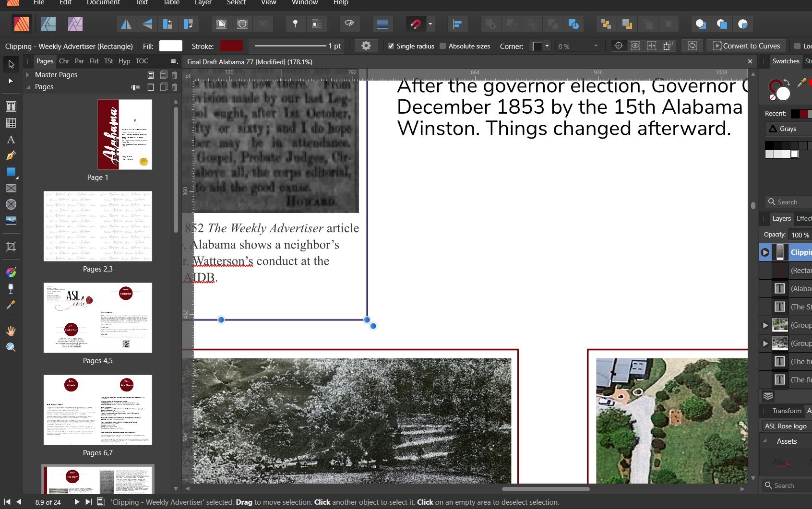This screenshot has width=812, height=509.
Task: Switch to the Effects tab in Layers panel
Action: [803, 218]
